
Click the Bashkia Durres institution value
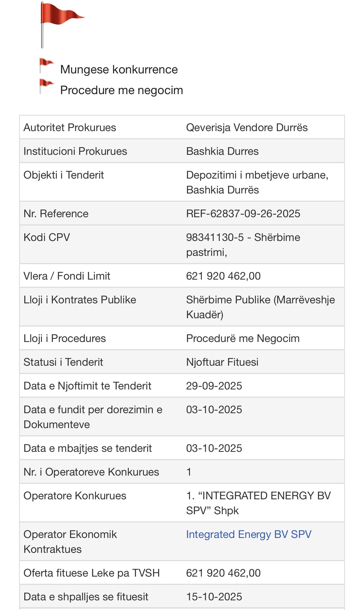[x=222, y=151]
